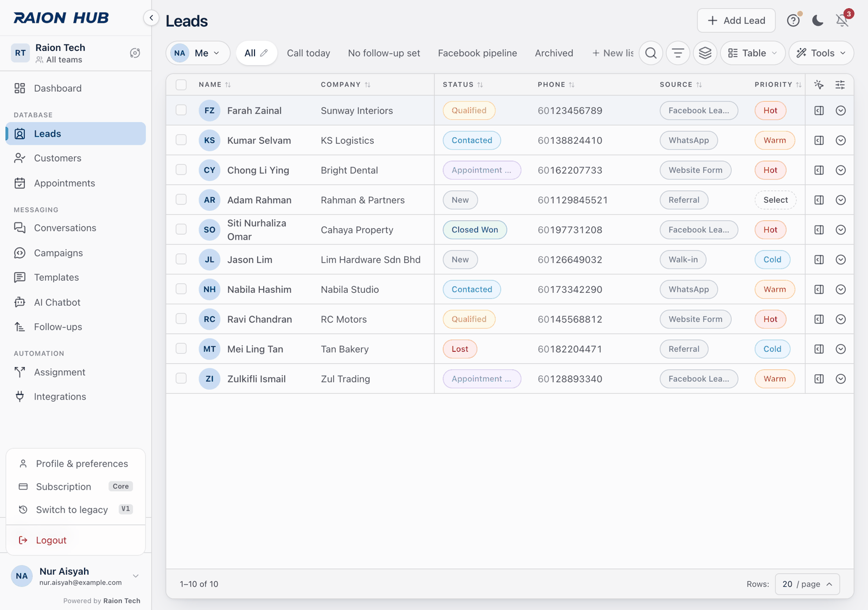Click the Hot priority badge for Ravi Chandran
This screenshot has height=610, width=868.
tap(770, 319)
